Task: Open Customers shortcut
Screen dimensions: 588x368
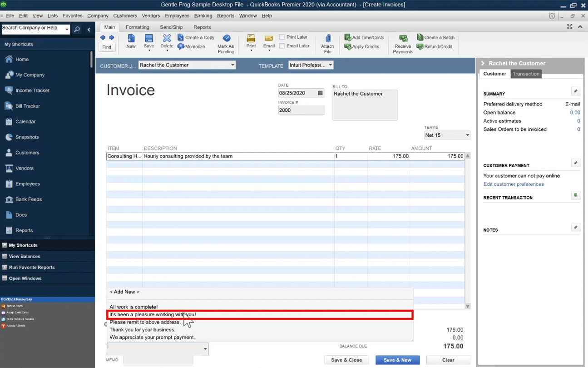Action: [x=22, y=153]
